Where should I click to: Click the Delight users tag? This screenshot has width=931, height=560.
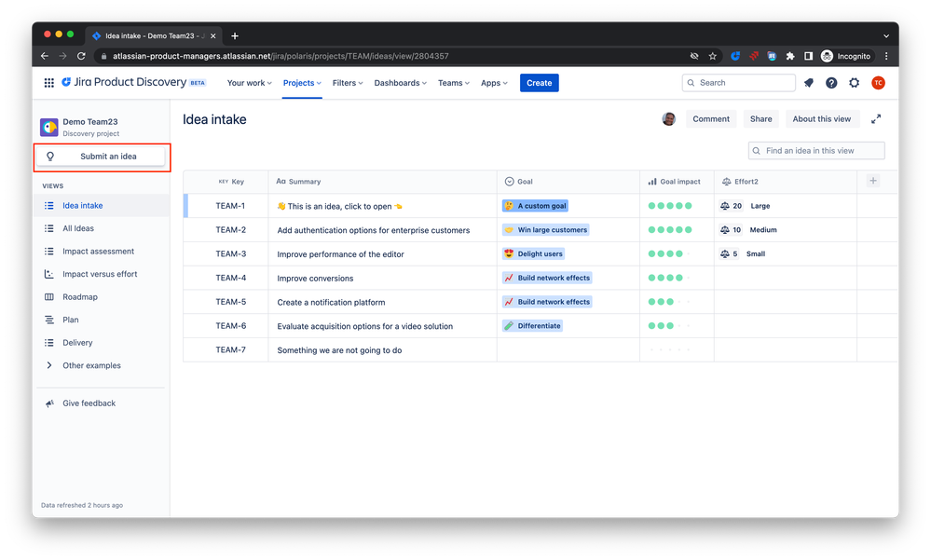click(533, 253)
